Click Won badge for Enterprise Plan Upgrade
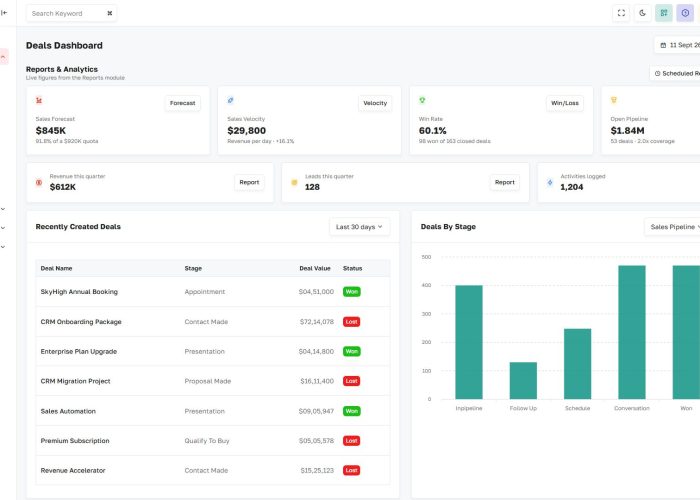 pos(352,351)
